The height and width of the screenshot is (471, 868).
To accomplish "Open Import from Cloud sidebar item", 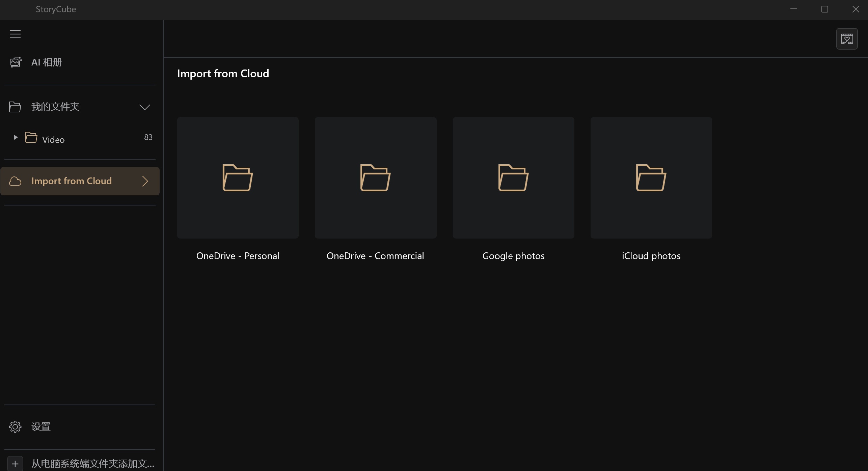I will (80, 181).
